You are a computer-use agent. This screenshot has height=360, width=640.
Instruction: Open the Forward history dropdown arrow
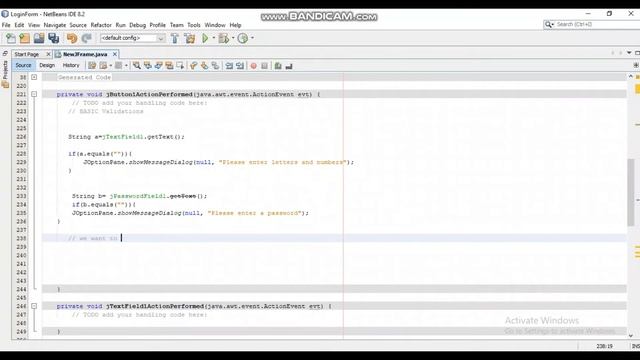(126, 66)
